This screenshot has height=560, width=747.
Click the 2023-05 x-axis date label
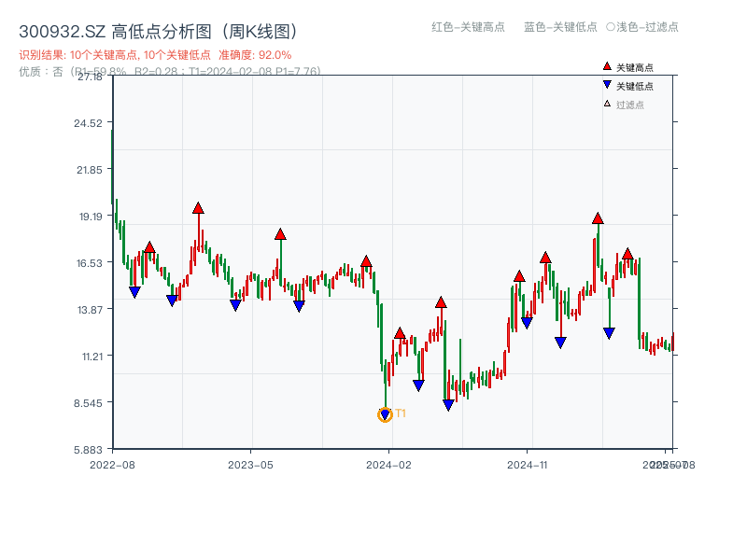(x=250, y=464)
